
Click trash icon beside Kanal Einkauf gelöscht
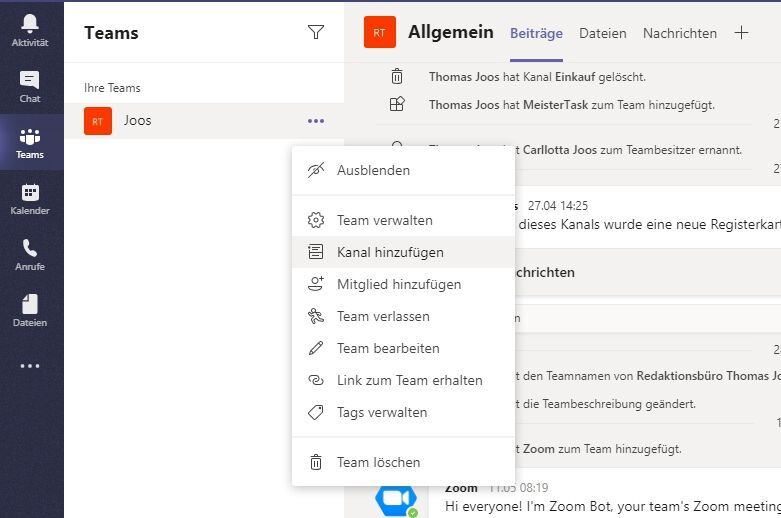coord(397,76)
